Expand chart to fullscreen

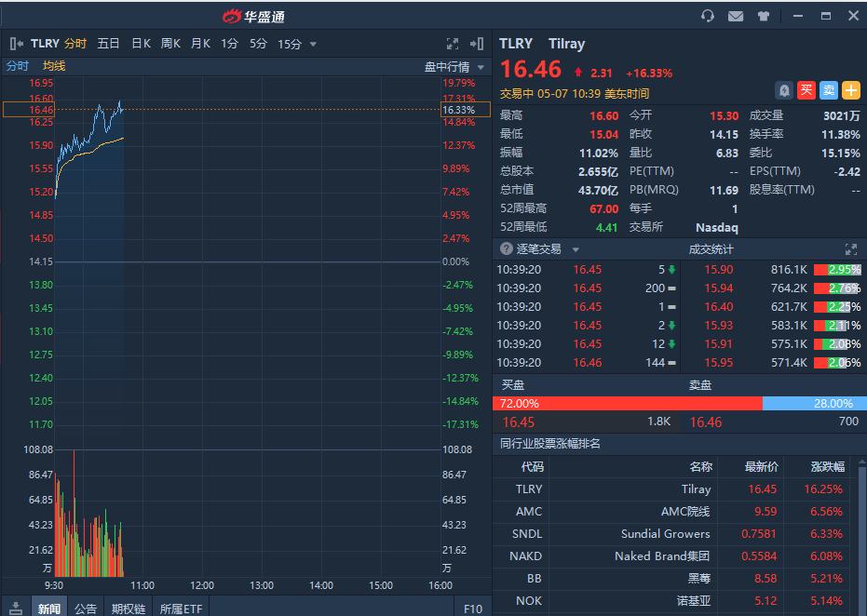453,44
